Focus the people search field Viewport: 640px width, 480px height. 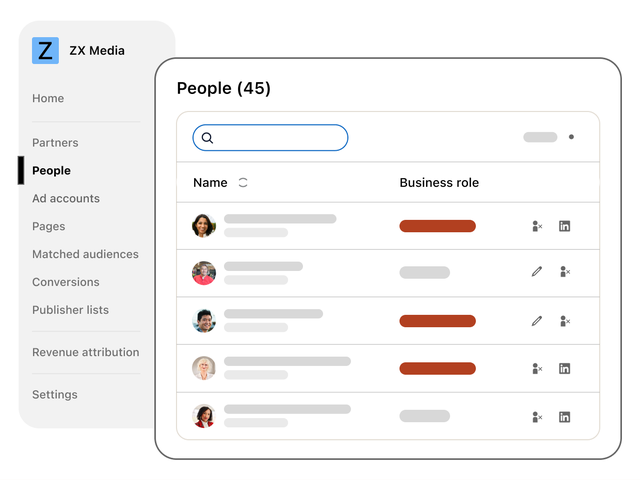point(270,138)
